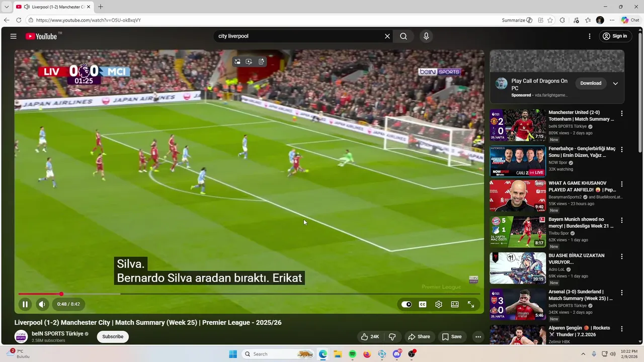The image size is (644, 362).
Task: Open Discord from the taskbar
Action: 397,354
